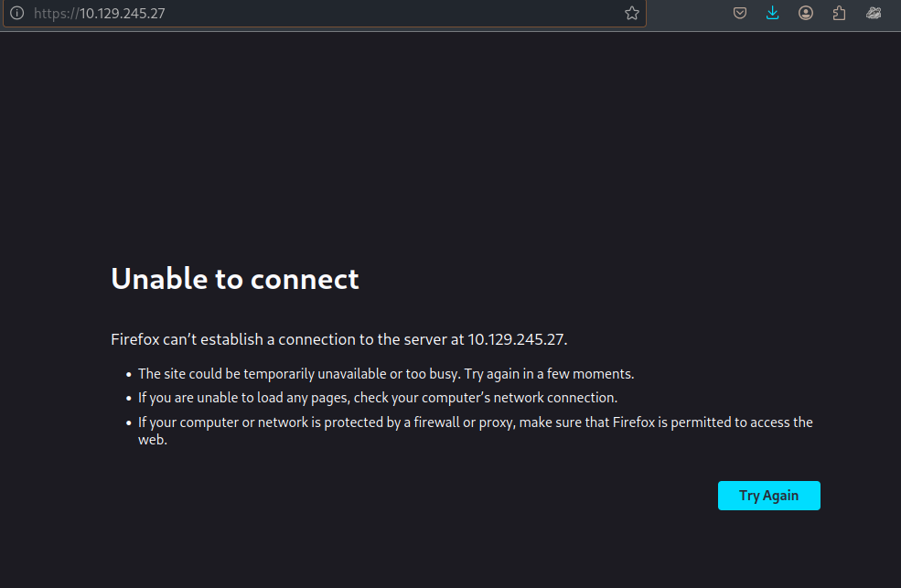901x588 pixels.
Task: Click the https:// prefix in the URL
Action: 57,13
